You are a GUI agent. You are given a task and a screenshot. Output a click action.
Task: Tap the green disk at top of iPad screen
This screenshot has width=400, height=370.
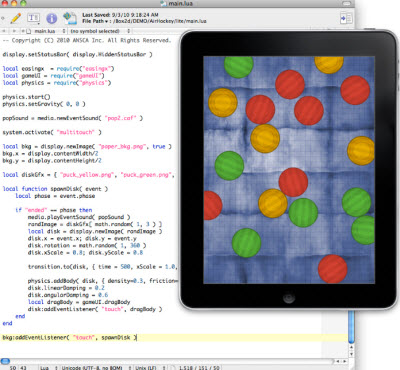point(239,67)
